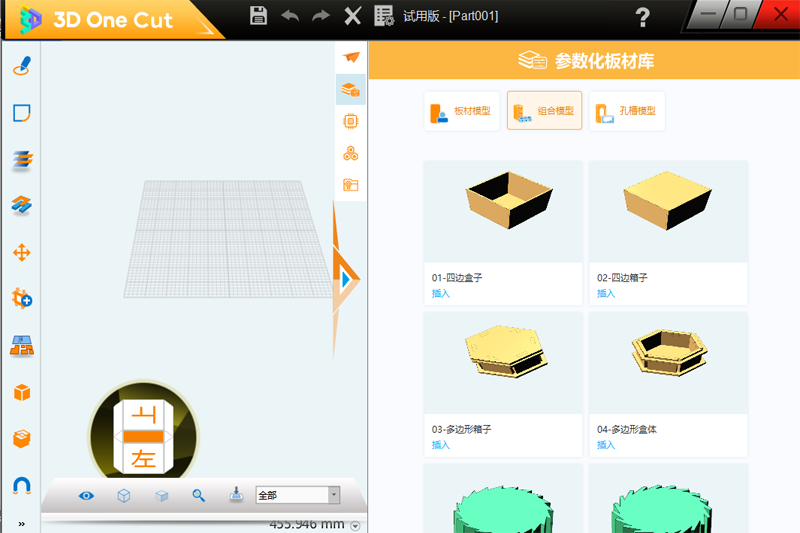Click the shaded cube display icon

(162, 496)
